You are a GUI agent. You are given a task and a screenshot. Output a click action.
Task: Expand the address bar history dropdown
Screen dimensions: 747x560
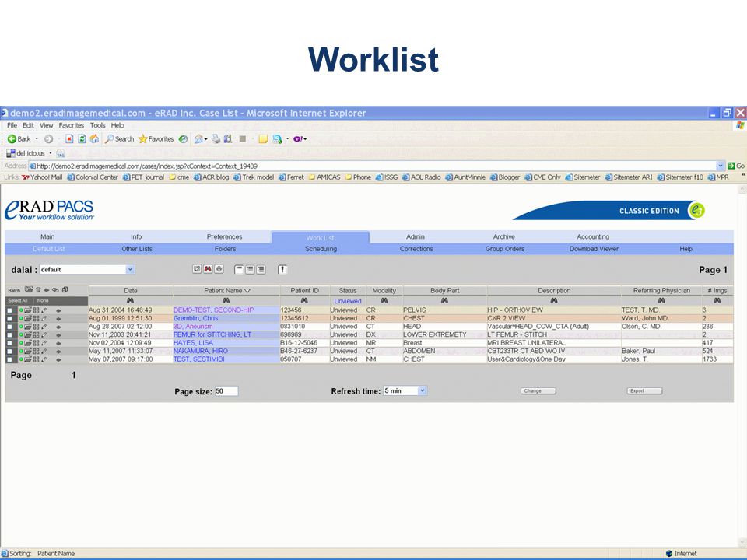coord(721,166)
